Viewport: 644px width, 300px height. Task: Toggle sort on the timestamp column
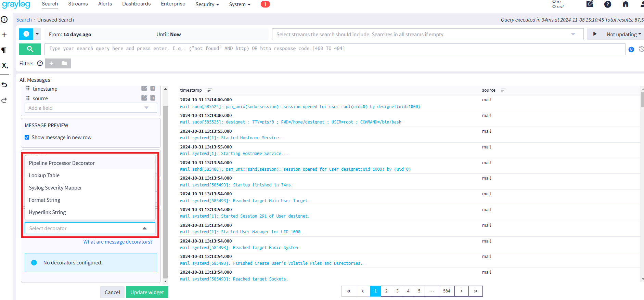pyautogui.click(x=209, y=90)
